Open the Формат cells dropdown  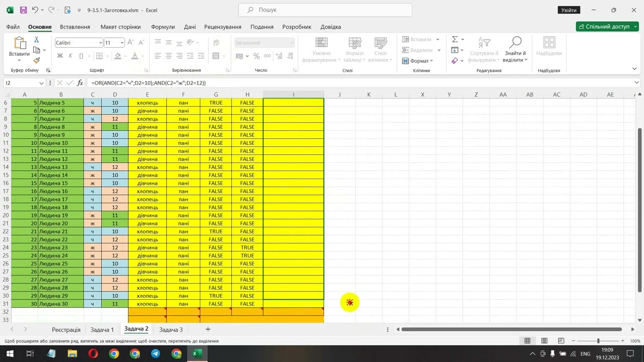418,61
